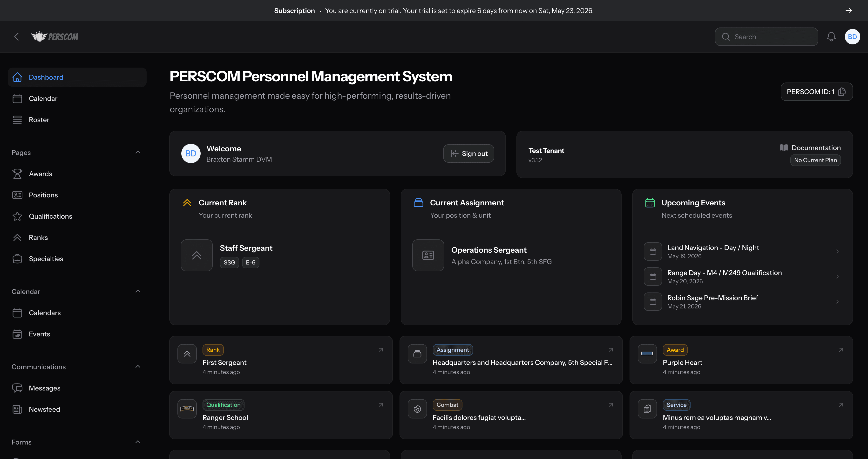Open the BD user avatar menu
The width and height of the screenshot is (868, 459).
point(852,37)
